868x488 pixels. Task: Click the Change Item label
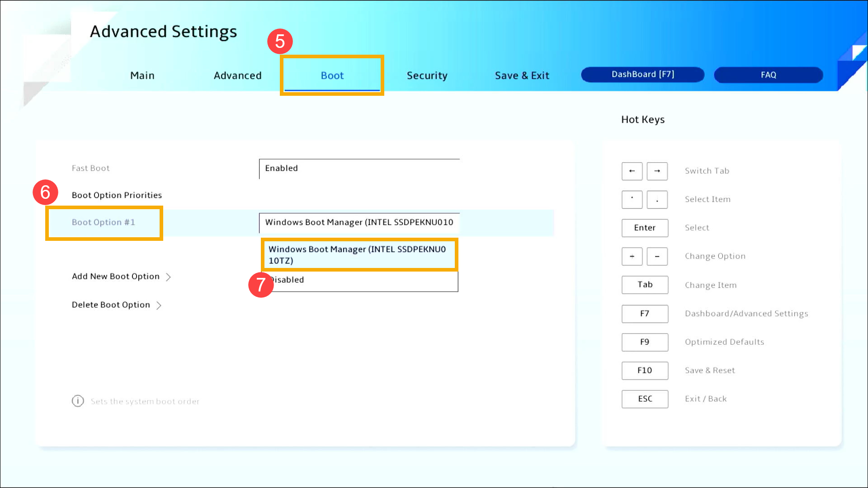(711, 286)
